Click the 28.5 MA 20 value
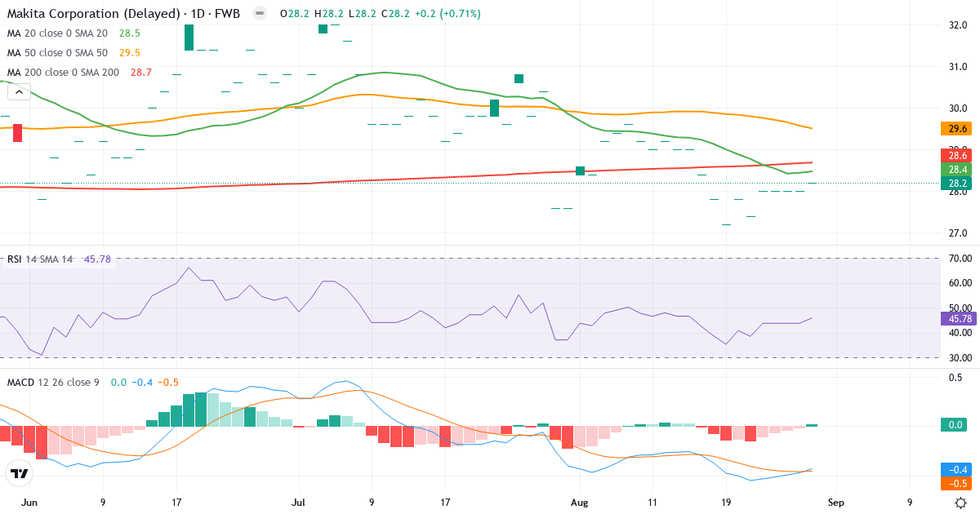This screenshot has height=514, width=980. [x=130, y=33]
